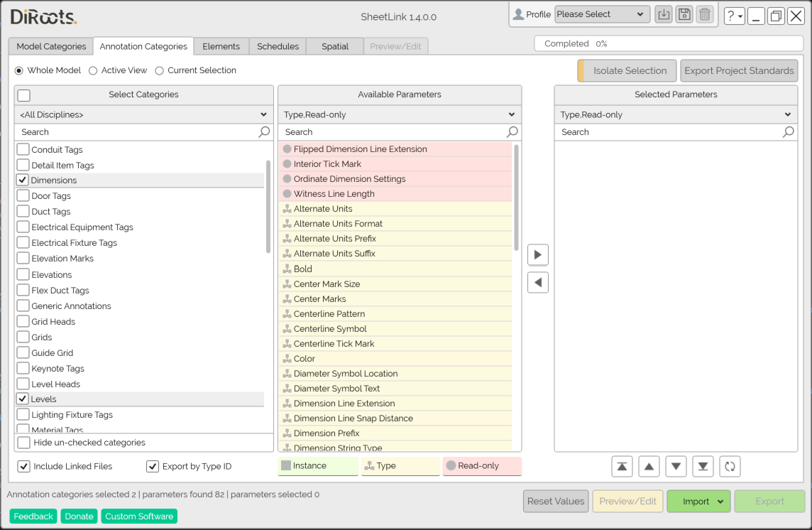Open the All Disciplines dropdown

point(143,114)
